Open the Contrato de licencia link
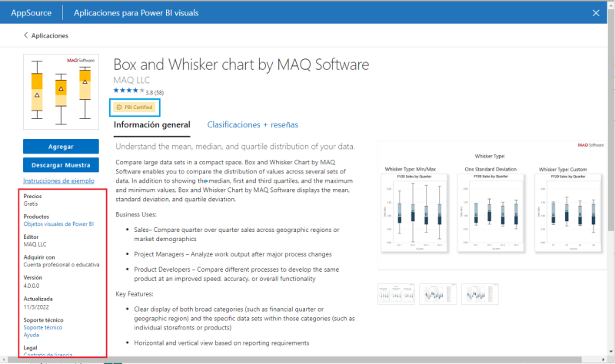Viewport: 615px width, 364px height. pos(48,355)
